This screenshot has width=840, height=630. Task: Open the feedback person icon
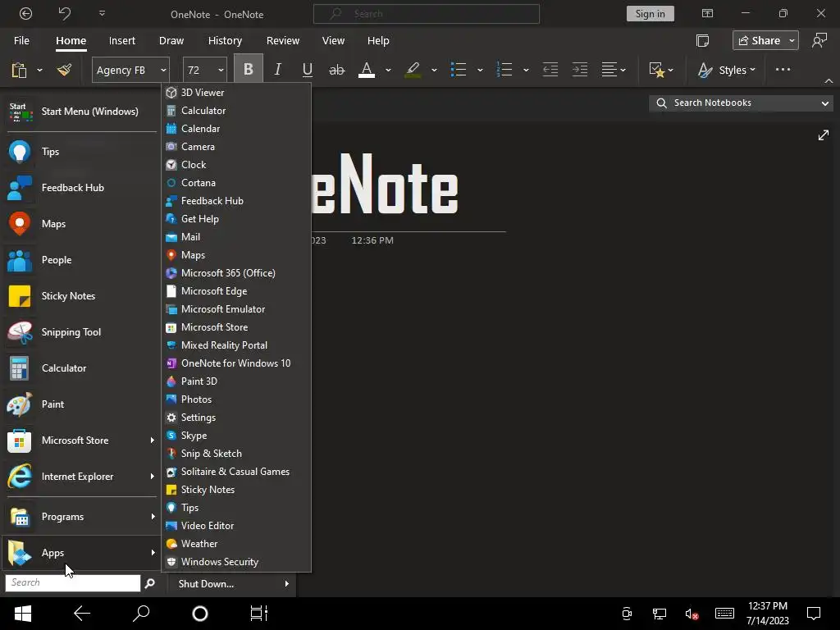pos(819,41)
